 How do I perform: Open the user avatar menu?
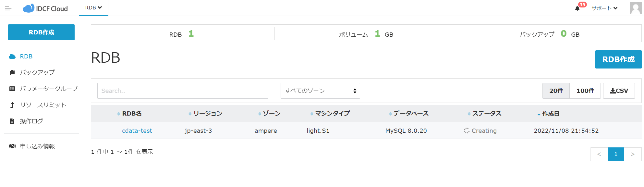click(635, 8)
